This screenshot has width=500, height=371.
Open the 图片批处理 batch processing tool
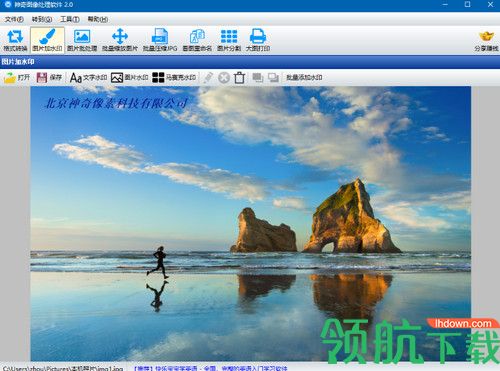(x=82, y=40)
